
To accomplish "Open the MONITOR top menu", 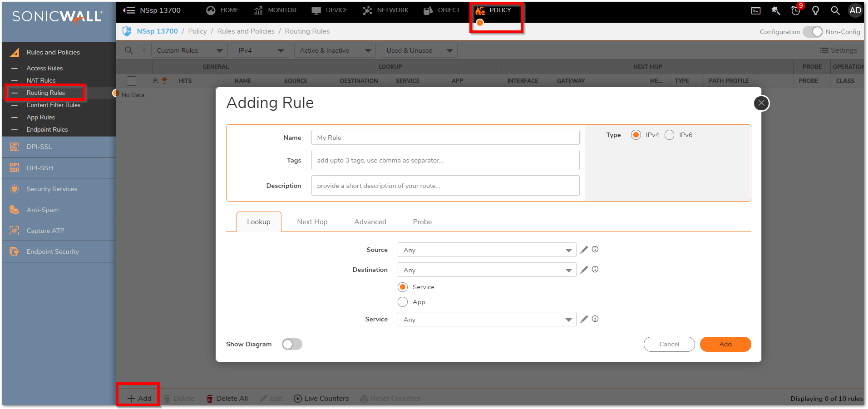I will pyautogui.click(x=275, y=10).
